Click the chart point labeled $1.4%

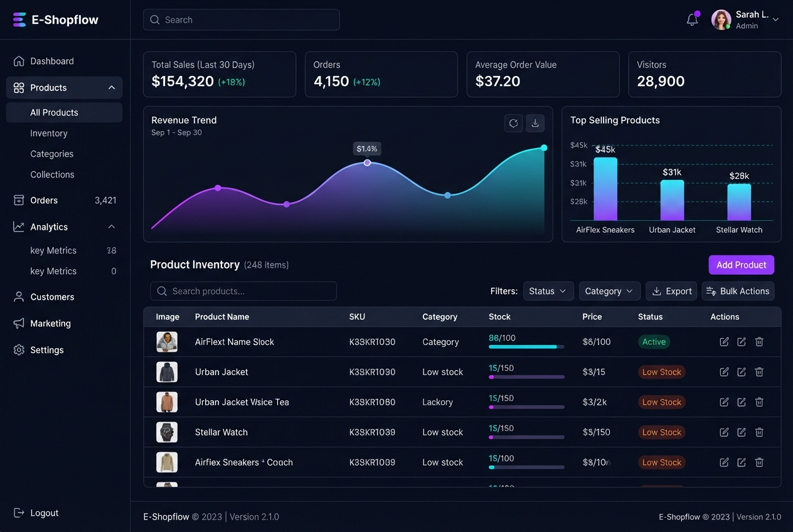[367, 162]
